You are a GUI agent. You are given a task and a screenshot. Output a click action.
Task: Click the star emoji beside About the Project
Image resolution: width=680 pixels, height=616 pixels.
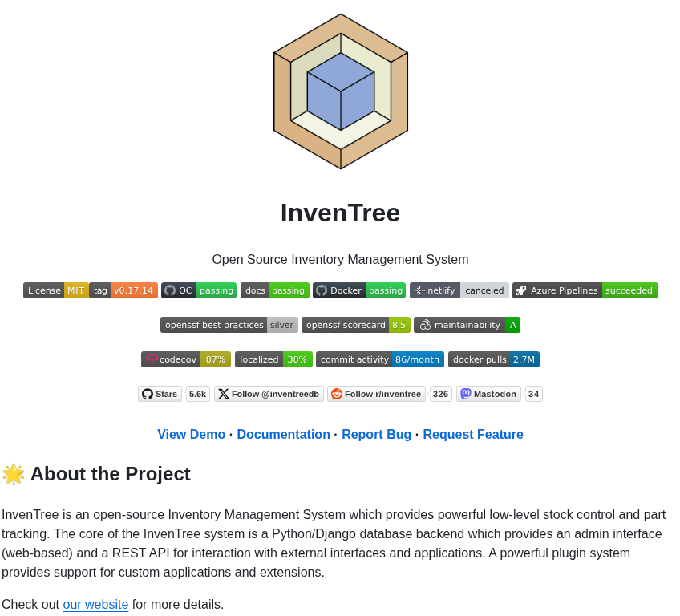point(14,474)
